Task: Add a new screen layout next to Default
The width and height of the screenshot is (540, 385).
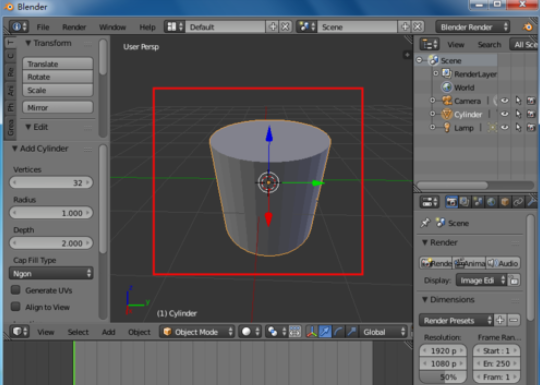Action: 273,27
